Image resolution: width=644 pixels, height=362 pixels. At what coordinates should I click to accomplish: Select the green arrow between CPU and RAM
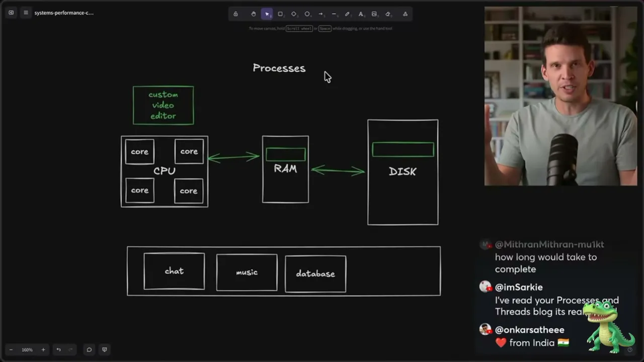[233, 157]
